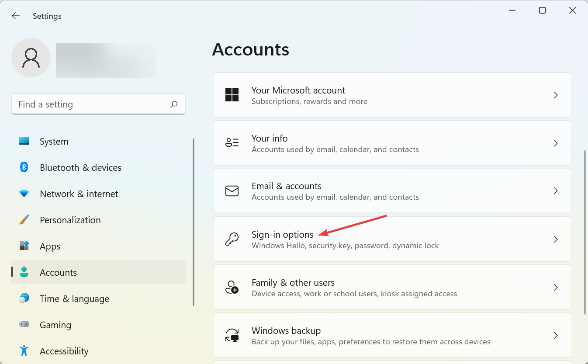The width and height of the screenshot is (588, 364).
Task: Select the Bluetooth & devices icon
Action: (x=23, y=167)
